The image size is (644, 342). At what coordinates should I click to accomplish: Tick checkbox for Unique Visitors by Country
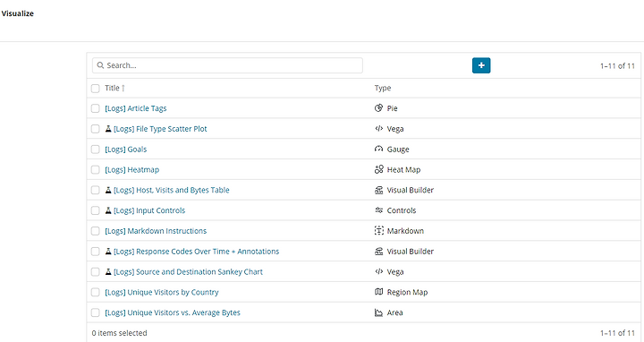click(96, 292)
